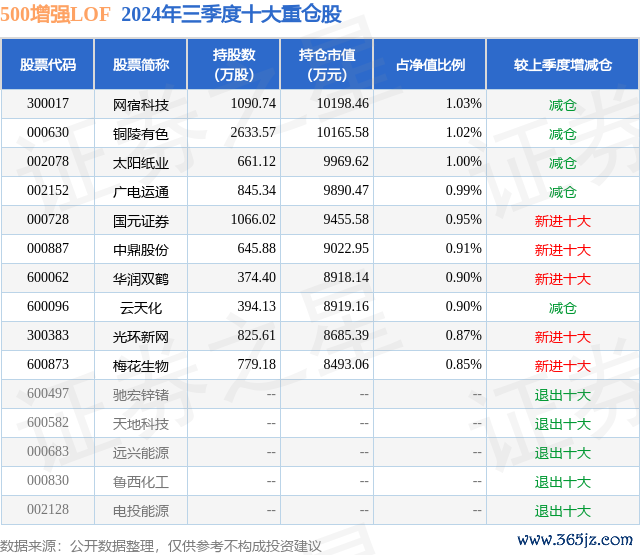Viewport: 640px width, 555px height.
Task: Select stock code 600873
Action: (48, 364)
